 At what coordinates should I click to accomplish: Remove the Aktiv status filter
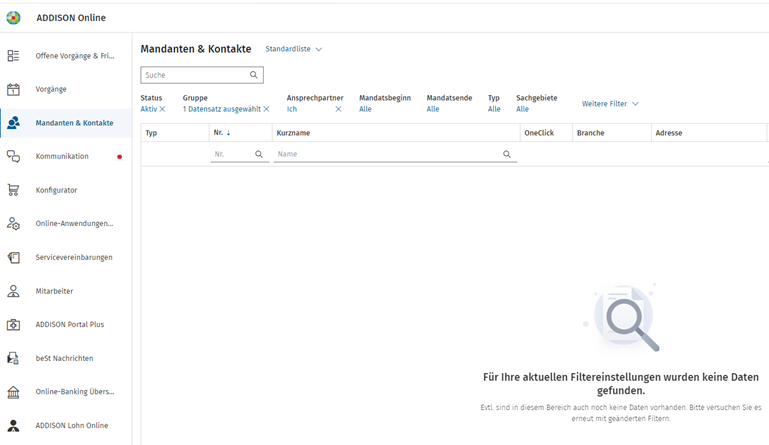(162, 109)
